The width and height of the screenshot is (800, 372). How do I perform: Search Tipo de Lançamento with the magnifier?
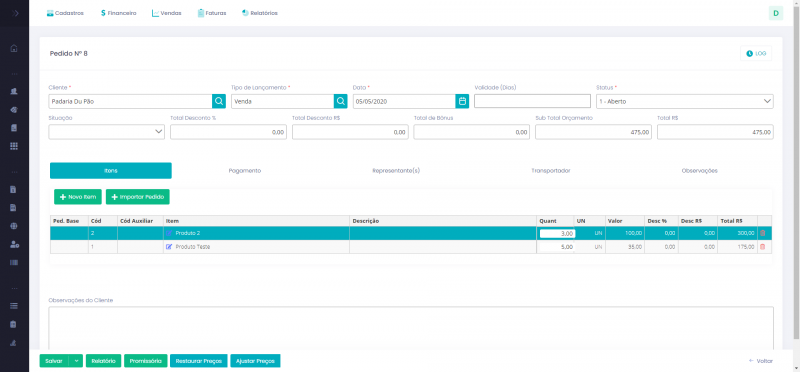(x=341, y=101)
